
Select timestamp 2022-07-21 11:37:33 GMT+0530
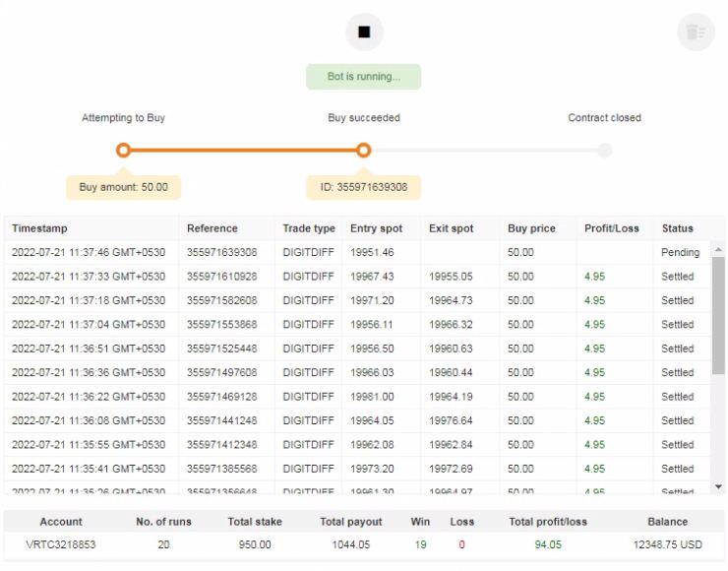pyautogui.click(x=89, y=277)
